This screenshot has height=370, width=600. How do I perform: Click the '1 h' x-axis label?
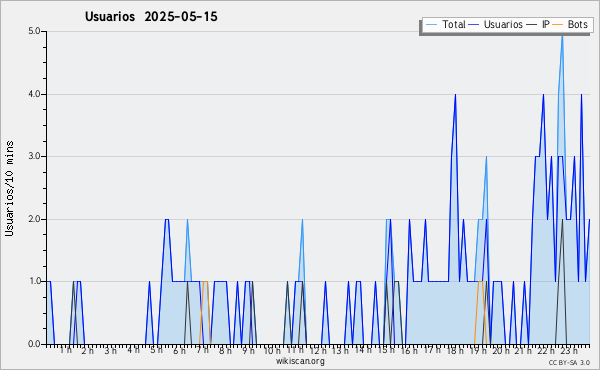(x=65, y=350)
